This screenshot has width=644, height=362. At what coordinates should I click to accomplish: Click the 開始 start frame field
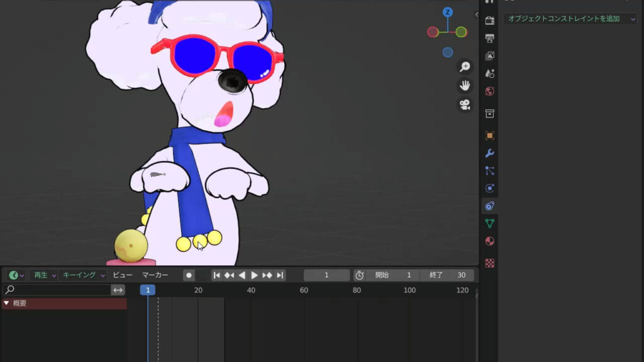pos(393,275)
